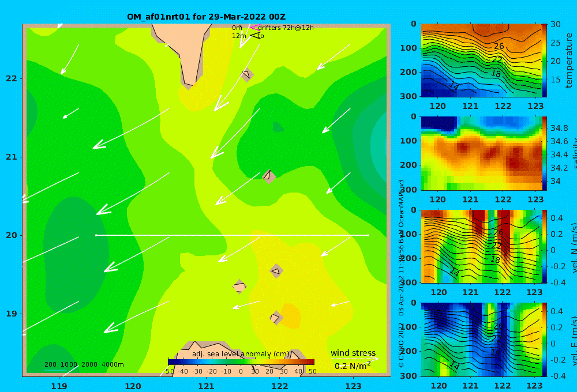Click the map latitude tick label 21
577x392 pixels.
point(12,157)
